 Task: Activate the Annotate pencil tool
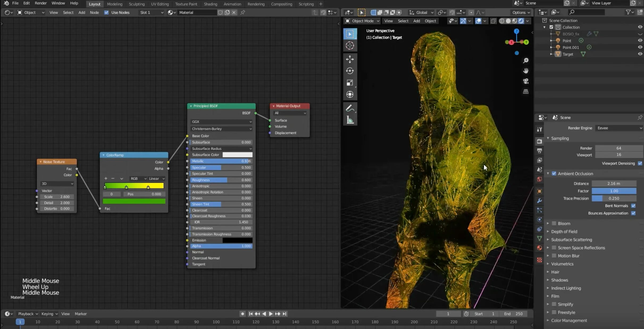tap(350, 108)
